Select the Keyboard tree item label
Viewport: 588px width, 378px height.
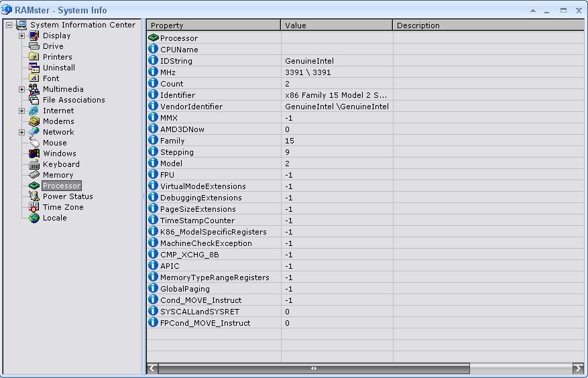[61, 164]
